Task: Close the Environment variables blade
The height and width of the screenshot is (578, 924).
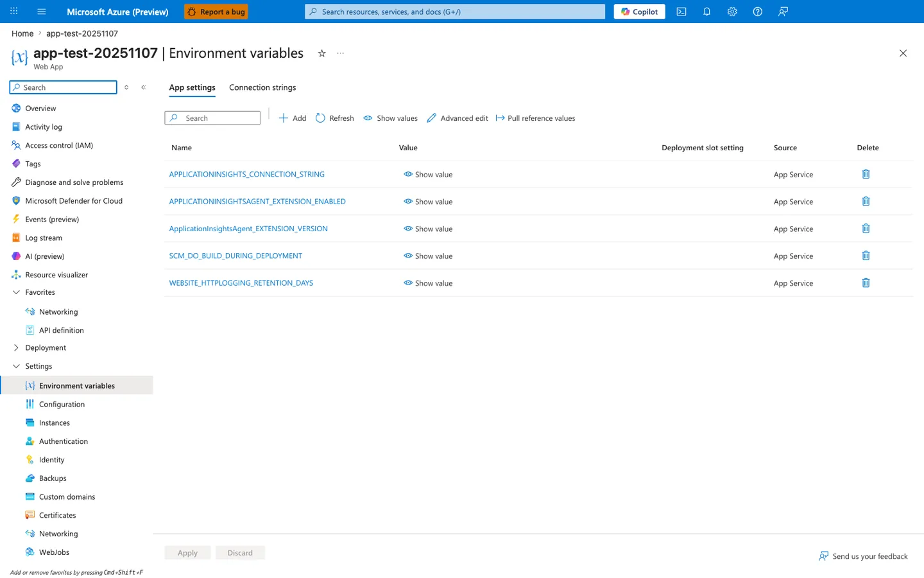Action: pyautogui.click(x=903, y=53)
